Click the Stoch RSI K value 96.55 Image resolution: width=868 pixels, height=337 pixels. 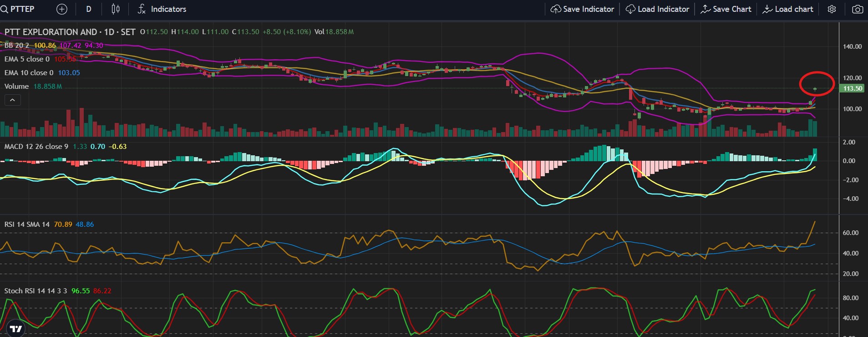click(81, 291)
